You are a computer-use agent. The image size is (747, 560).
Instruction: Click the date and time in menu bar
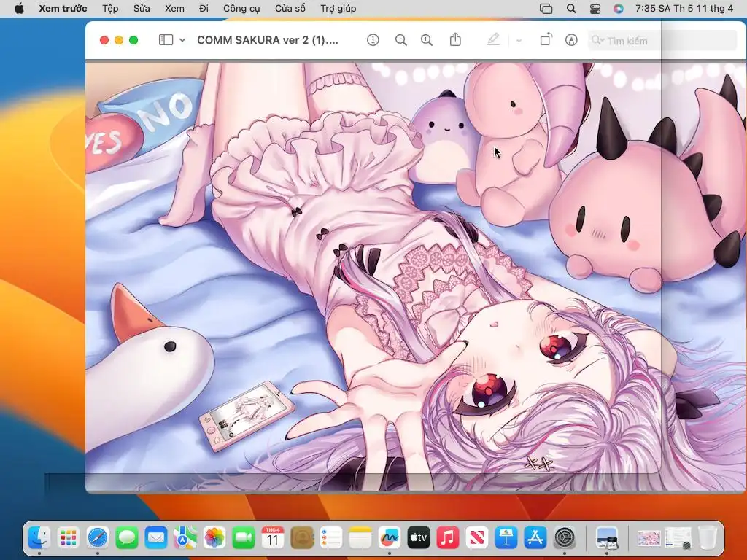[x=684, y=9]
